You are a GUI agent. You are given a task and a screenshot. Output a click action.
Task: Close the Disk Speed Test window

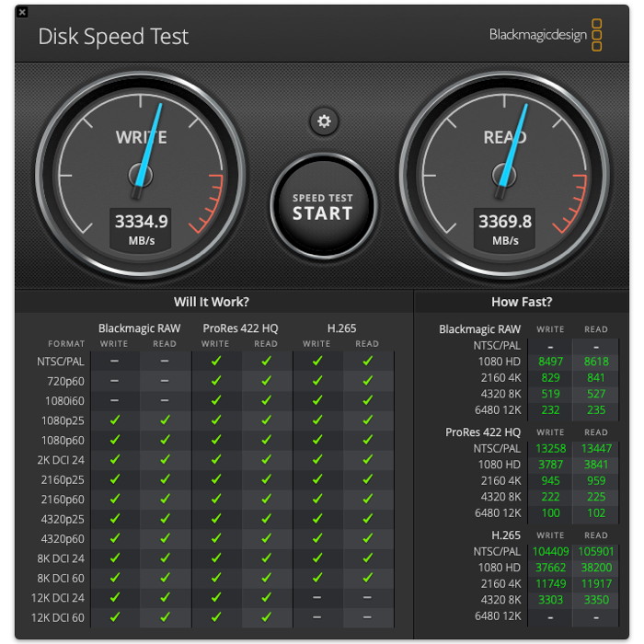pos(22,12)
